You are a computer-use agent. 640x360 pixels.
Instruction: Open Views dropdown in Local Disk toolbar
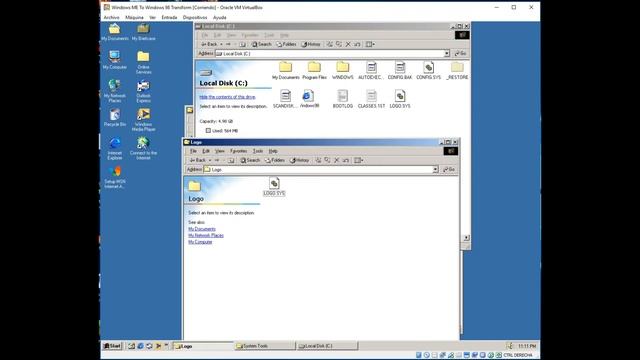tap(370, 44)
